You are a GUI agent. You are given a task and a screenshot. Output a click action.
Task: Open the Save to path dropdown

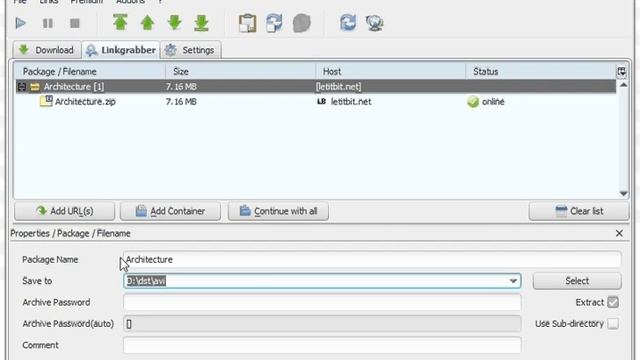513,281
